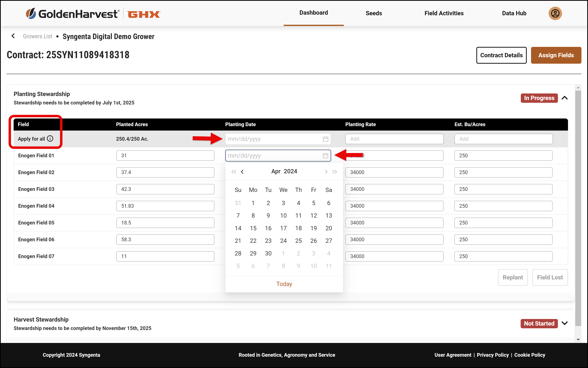Click the Contract Details button
Viewport: 588px width, 368px height.
[501, 55]
